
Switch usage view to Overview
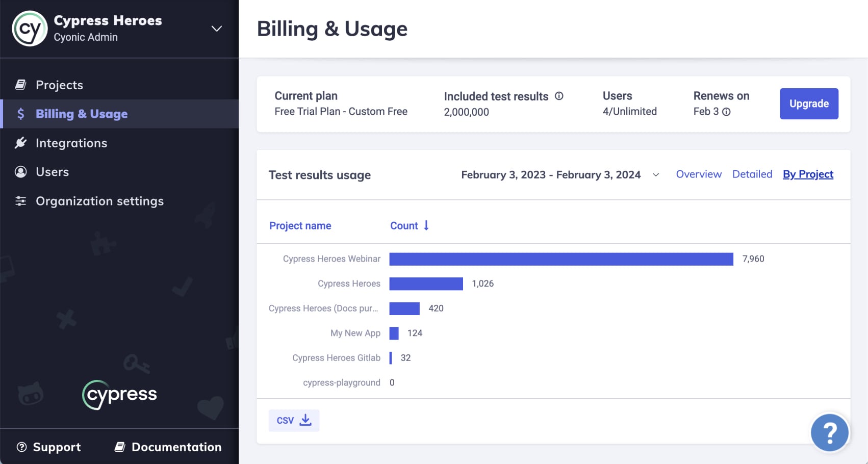699,174
